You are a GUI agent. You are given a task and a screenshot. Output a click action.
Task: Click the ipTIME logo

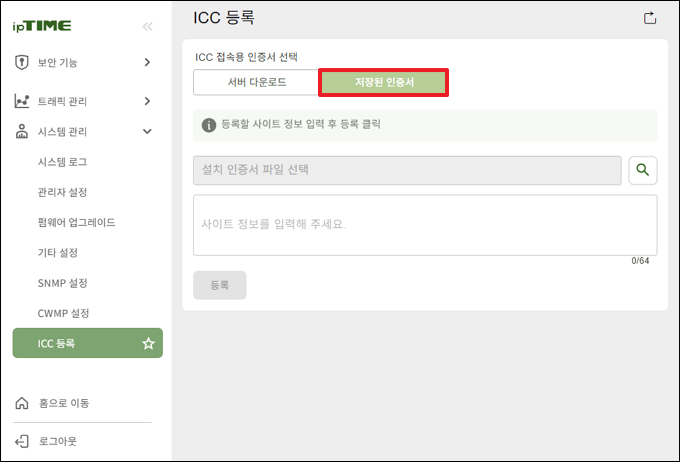point(43,26)
